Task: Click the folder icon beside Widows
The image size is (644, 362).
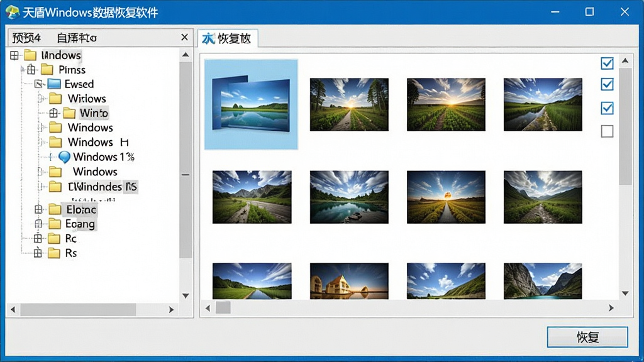Action: pos(55,99)
